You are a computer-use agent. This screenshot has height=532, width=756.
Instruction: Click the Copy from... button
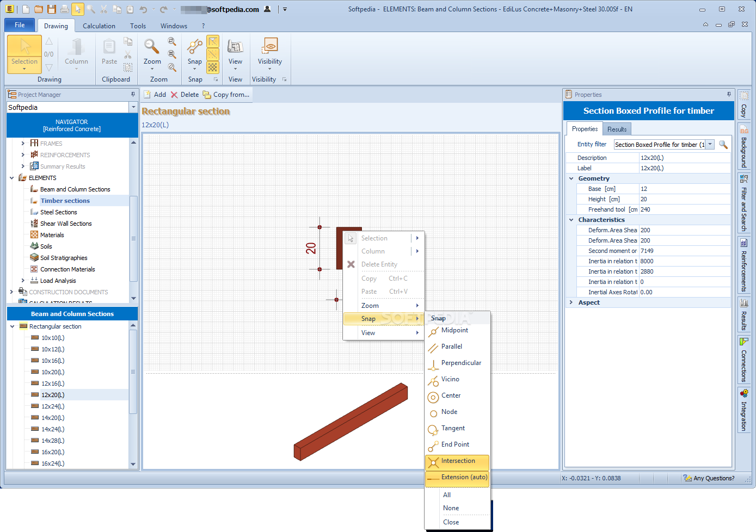[226, 95]
